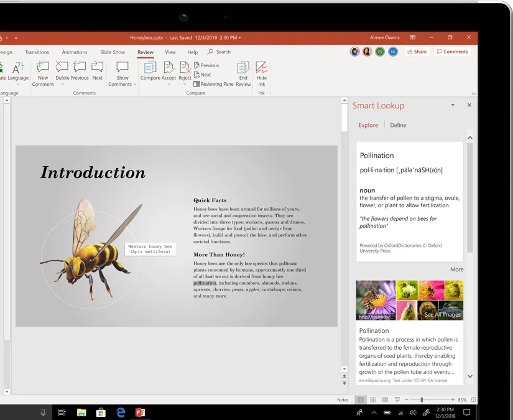Image resolution: width=513 pixels, height=420 pixels.
Task: Switch to the Animations tab
Action: click(x=75, y=52)
